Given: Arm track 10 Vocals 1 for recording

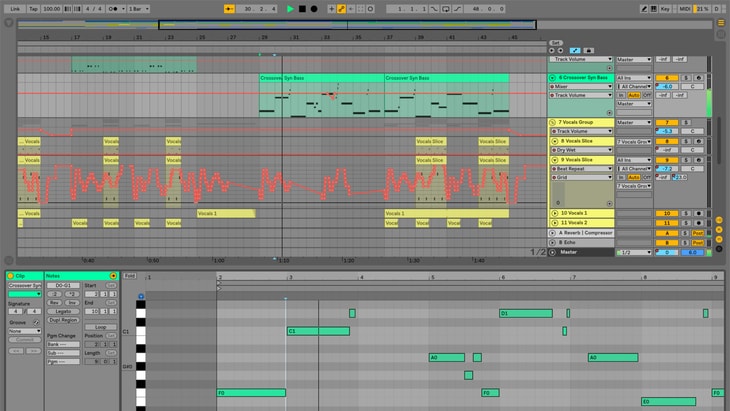Looking at the screenshot, I should point(698,213).
